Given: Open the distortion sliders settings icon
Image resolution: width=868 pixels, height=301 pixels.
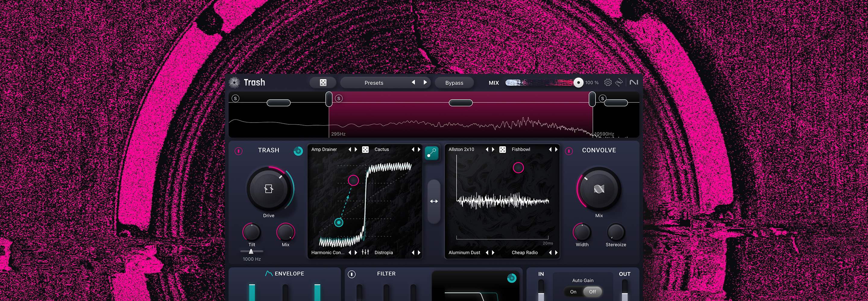Looking at the screenshot, I should [365, 252].
